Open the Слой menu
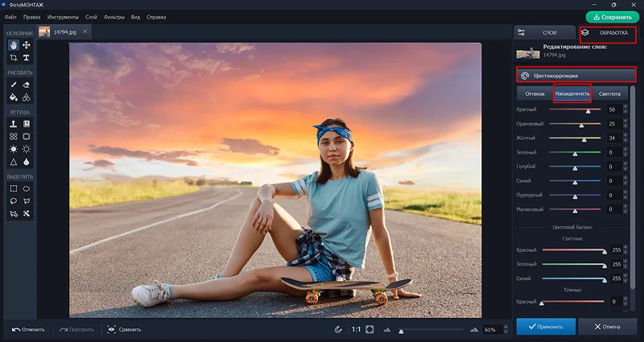 (91, 17)
